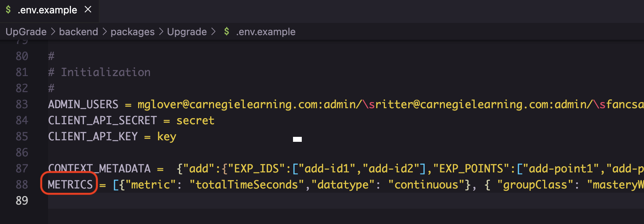The width and height of the screenshot is (644, 224).
Task: Click the dollar icon in breadcrumb
Action: (227, 31)
